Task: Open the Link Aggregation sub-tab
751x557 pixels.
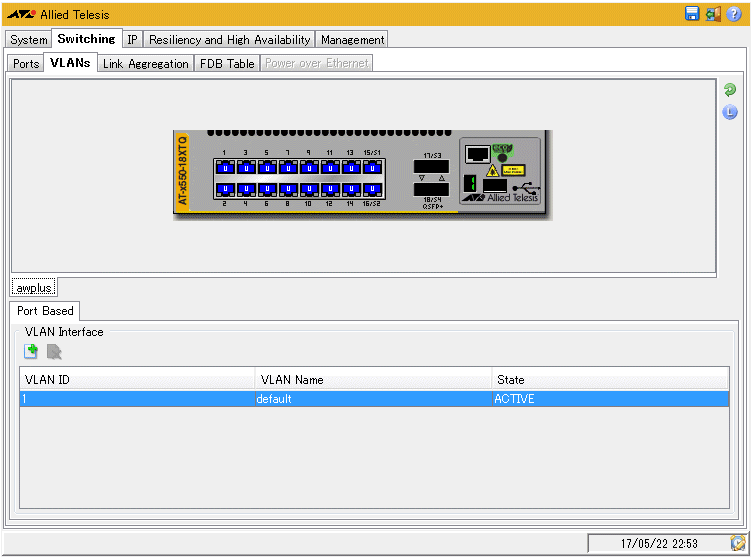Action: (x=145, y=64)
